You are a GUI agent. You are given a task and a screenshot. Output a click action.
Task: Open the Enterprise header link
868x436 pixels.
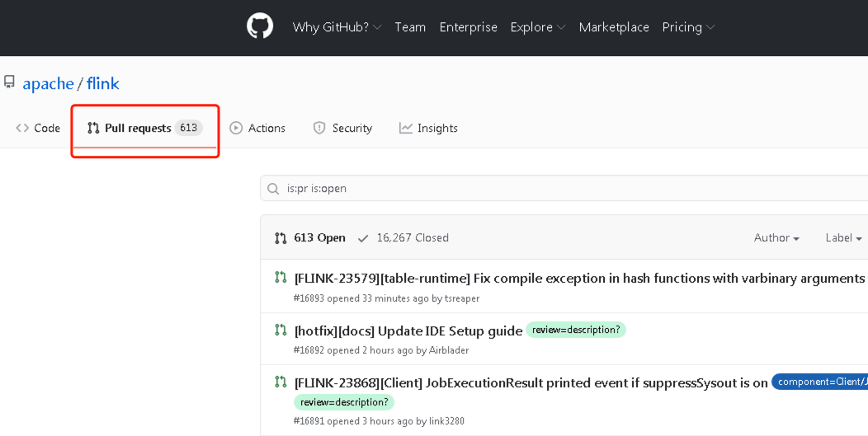(469, 27)
